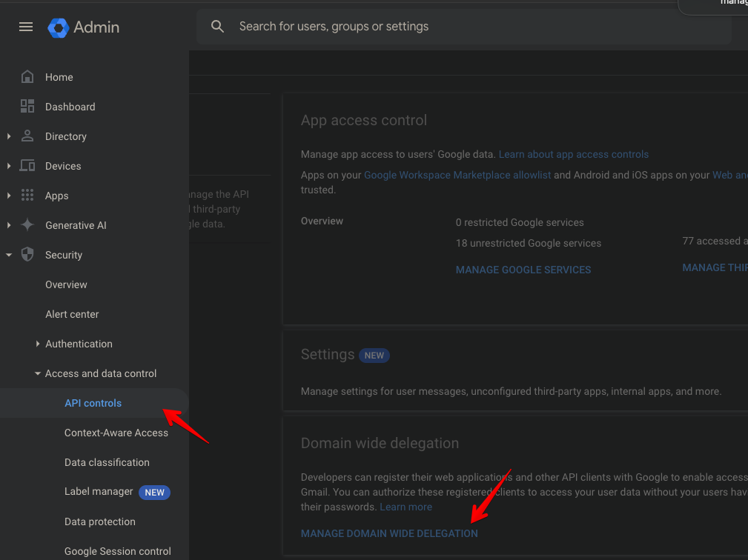This screenshot has width=748, height=560.
Task: Open Data classification
Action: pos(107,462)
